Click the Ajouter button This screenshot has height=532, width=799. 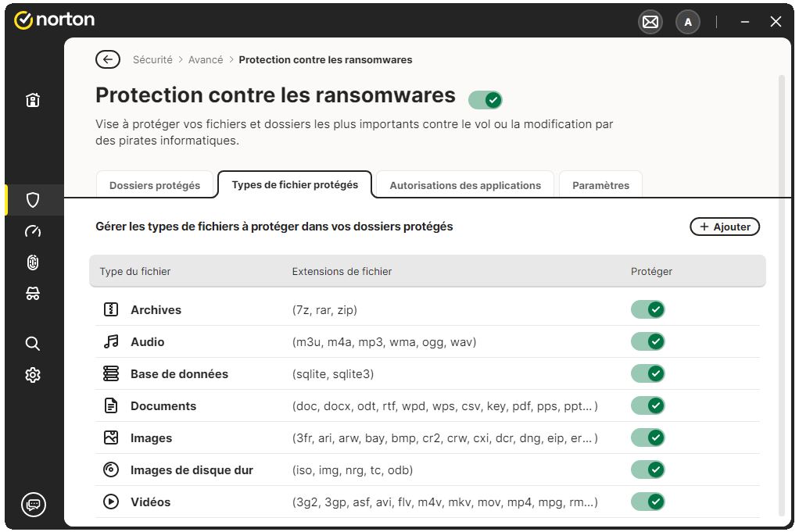coord(725,227)
